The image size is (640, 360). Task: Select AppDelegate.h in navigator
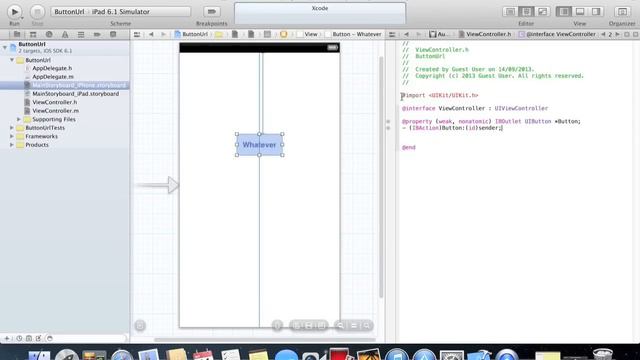(x=52, y=68)
